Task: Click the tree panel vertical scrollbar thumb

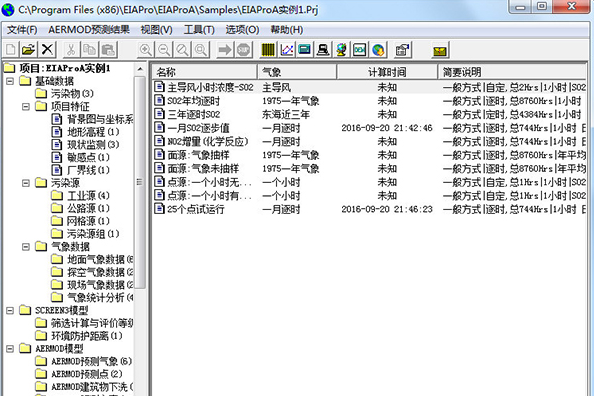Action: pyautogui.click(x=140, y=182)
